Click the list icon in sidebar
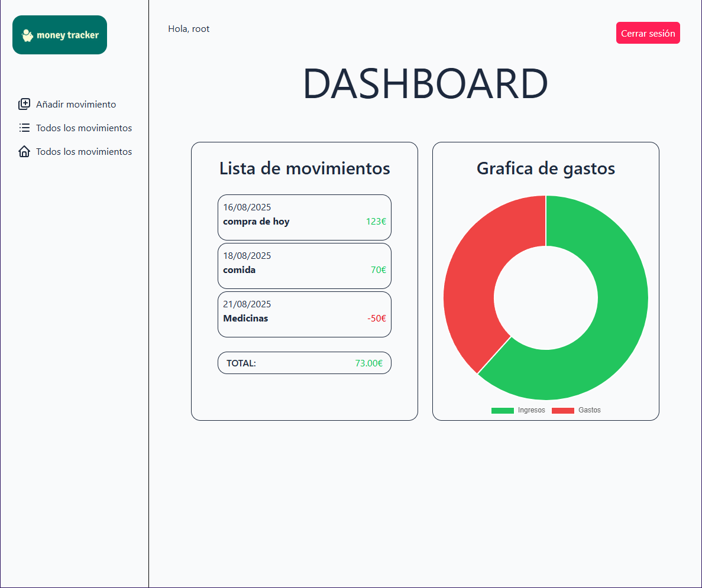Image resolution: width=702 pixels, height=588 pixels. 24,128
